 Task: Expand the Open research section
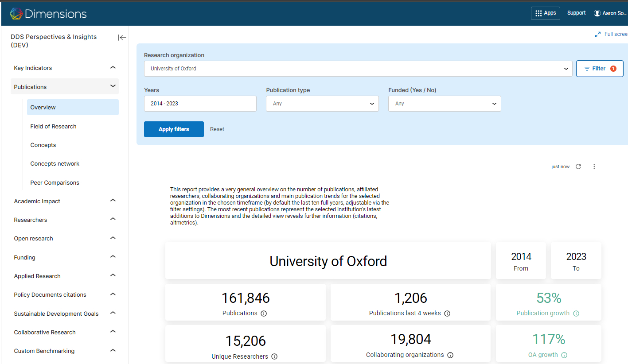65,238
